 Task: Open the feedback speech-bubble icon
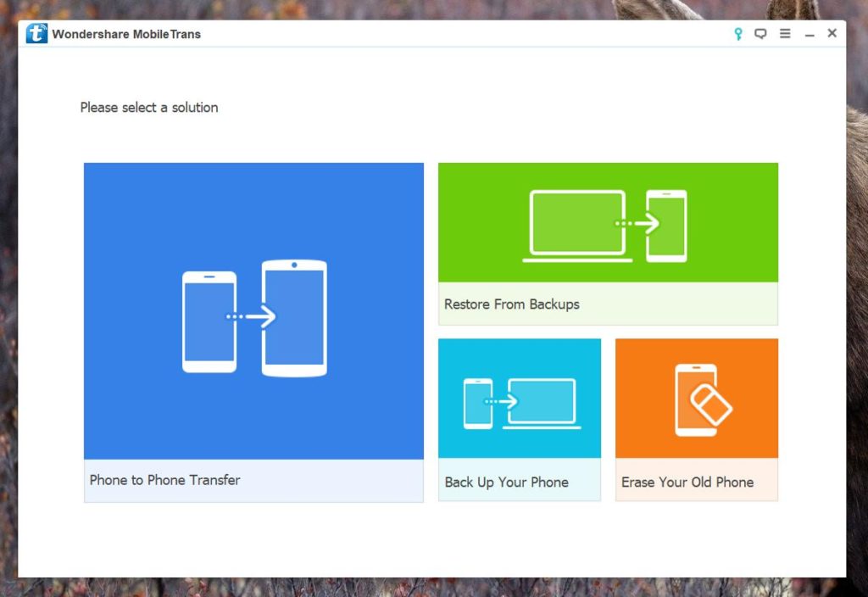coord(759,34)
